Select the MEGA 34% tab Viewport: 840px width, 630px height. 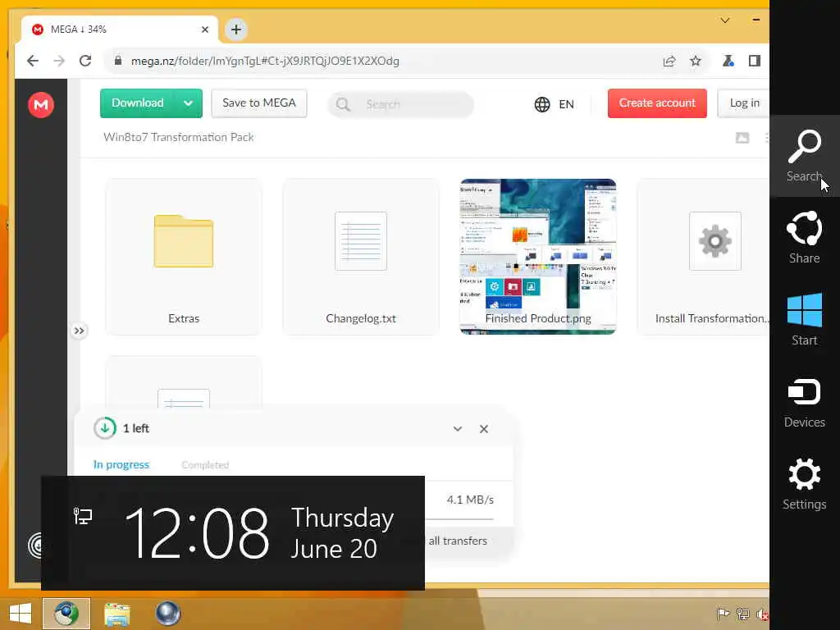120,30
